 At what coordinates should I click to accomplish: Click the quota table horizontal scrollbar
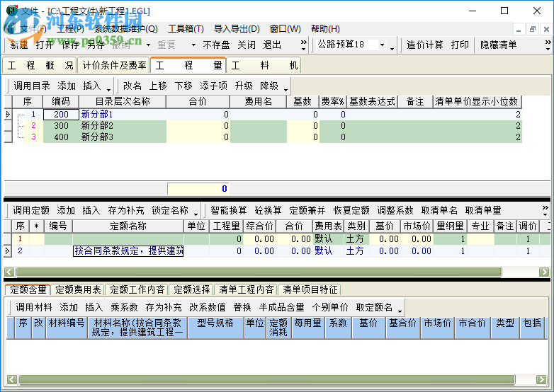tap(259, 272)
